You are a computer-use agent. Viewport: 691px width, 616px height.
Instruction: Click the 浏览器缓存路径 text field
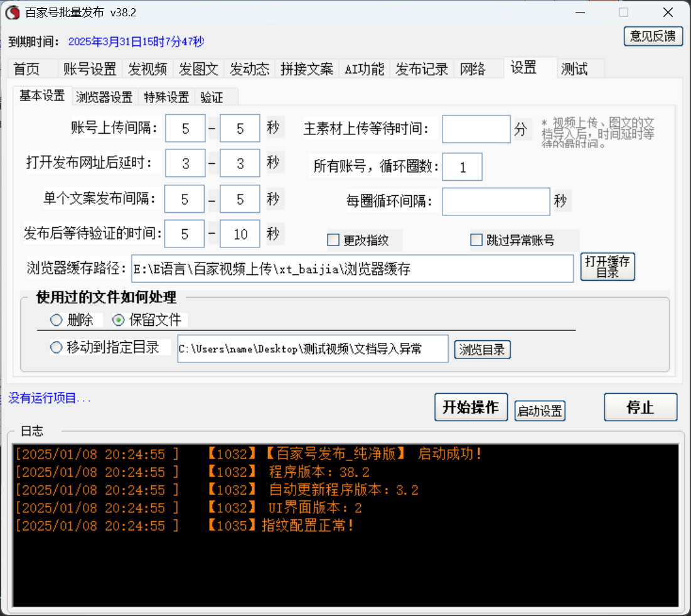353,269
